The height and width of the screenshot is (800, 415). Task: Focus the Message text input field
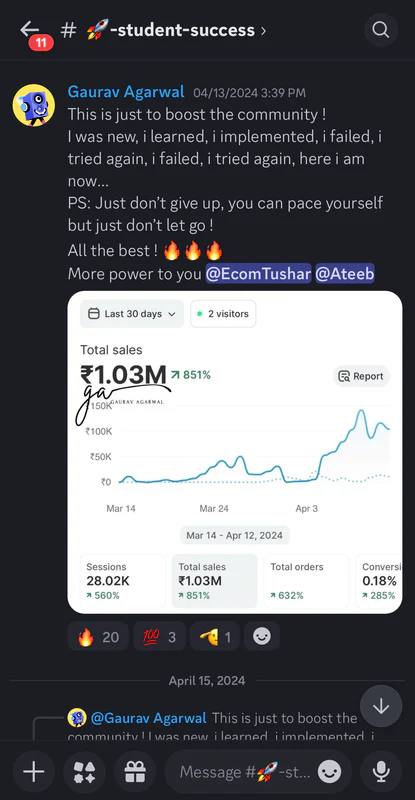point(245,771)
